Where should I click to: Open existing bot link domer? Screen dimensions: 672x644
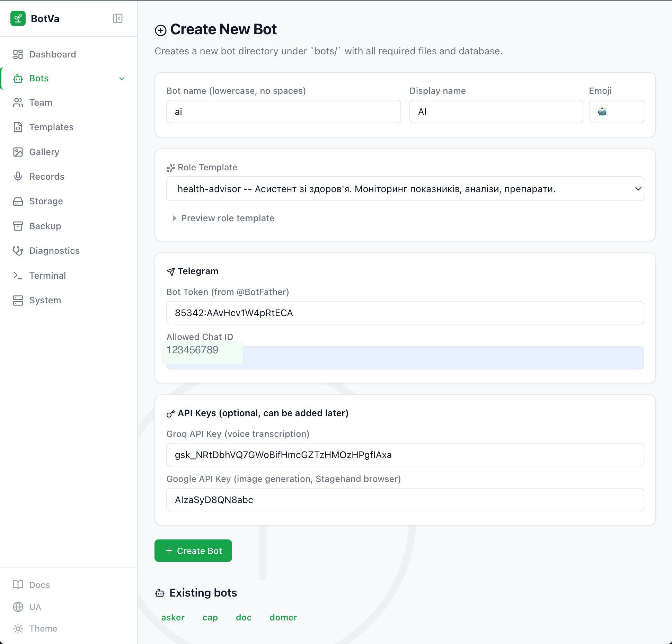283,617
